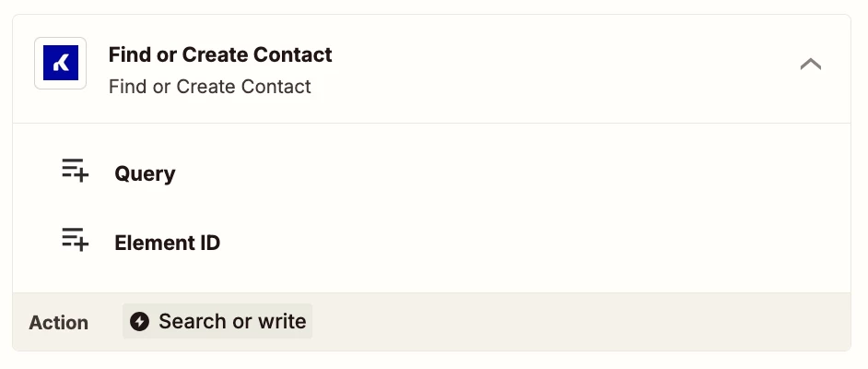Click empty space right of Query row
868x369 pixels.
coord(499,174)
